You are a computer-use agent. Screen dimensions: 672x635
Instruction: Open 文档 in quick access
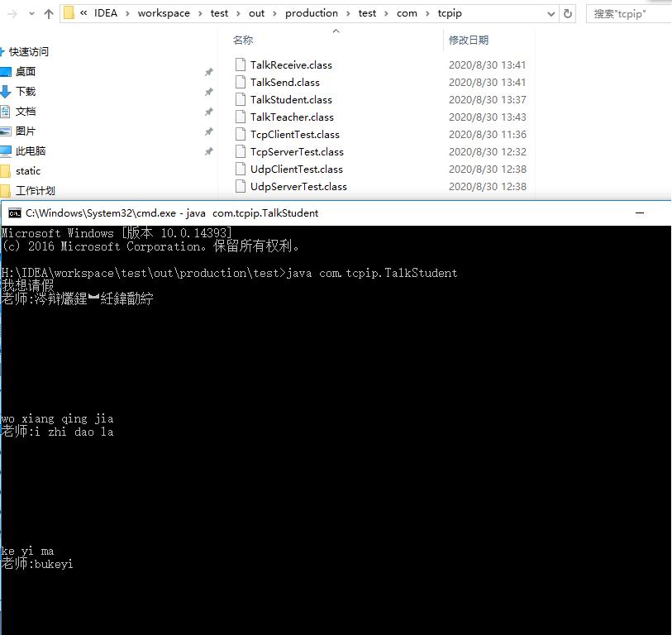tap(26, 112)
